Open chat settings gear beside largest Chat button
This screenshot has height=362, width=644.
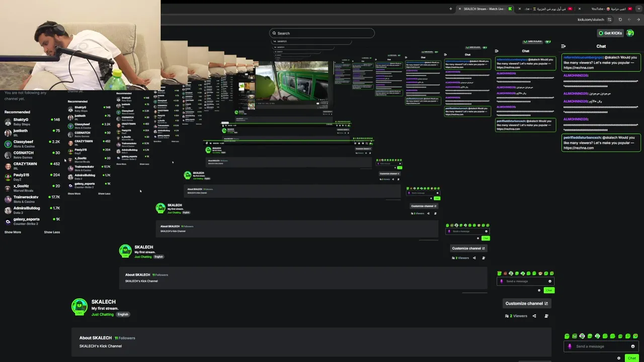pyautogui.click(x=619, y=358)
